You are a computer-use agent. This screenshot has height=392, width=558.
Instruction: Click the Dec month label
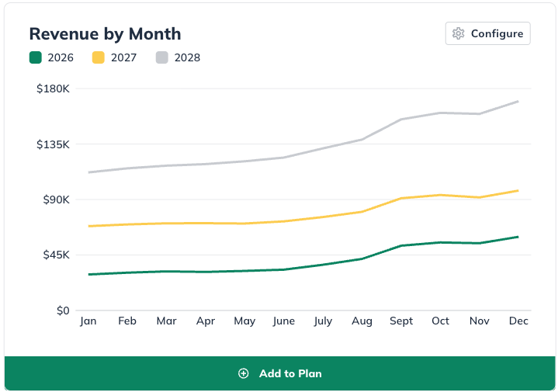click(518, 321)
